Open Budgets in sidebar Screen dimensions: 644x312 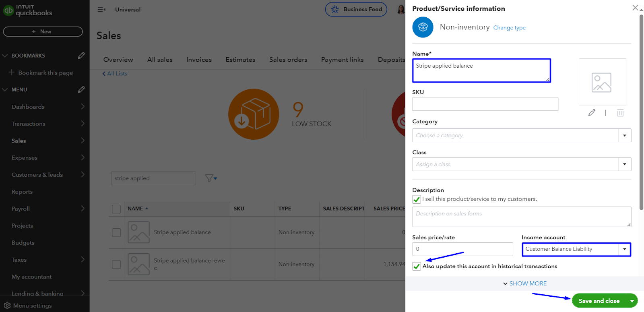click(x=23, y=243)
